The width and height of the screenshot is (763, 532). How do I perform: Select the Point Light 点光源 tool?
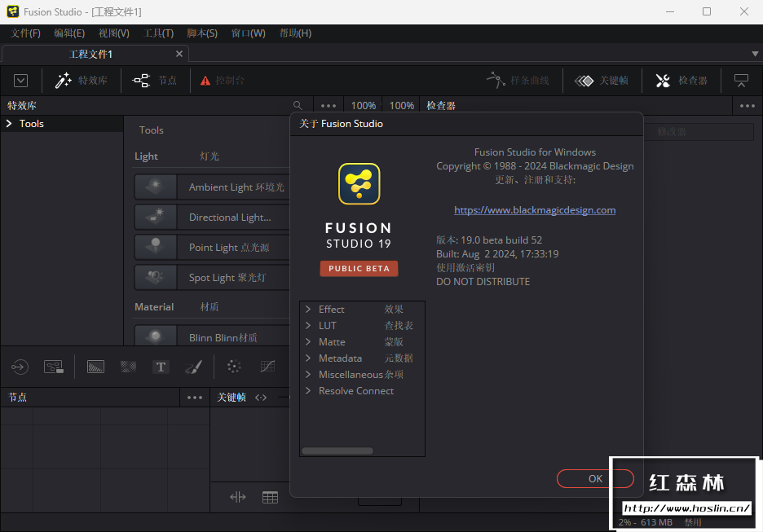[x=212, y=248]
